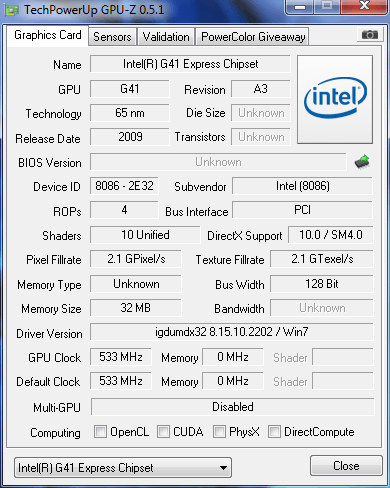Click the Device ID field 8086 - 2E32
This screenshot has width=390, height=488.
[x=124, y=186]
